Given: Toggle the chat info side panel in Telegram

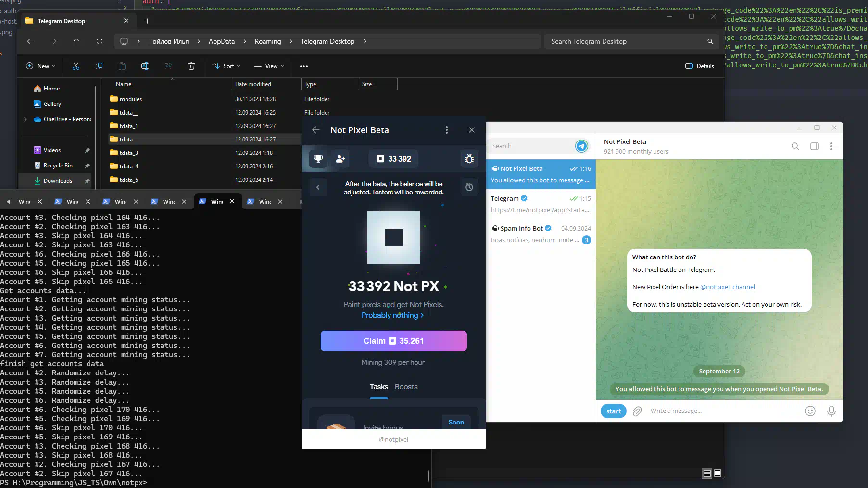Looking at the screenshot, I should tap(815, 146).
